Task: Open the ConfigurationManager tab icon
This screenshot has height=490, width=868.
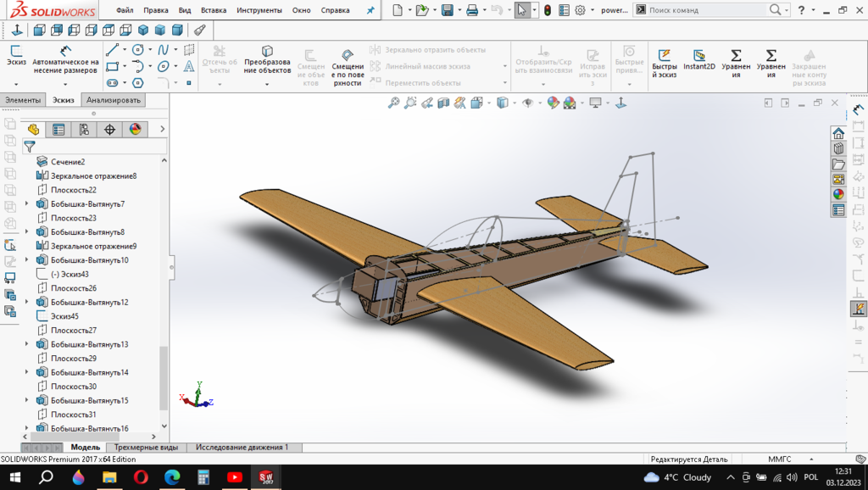Action: [84, 130]
